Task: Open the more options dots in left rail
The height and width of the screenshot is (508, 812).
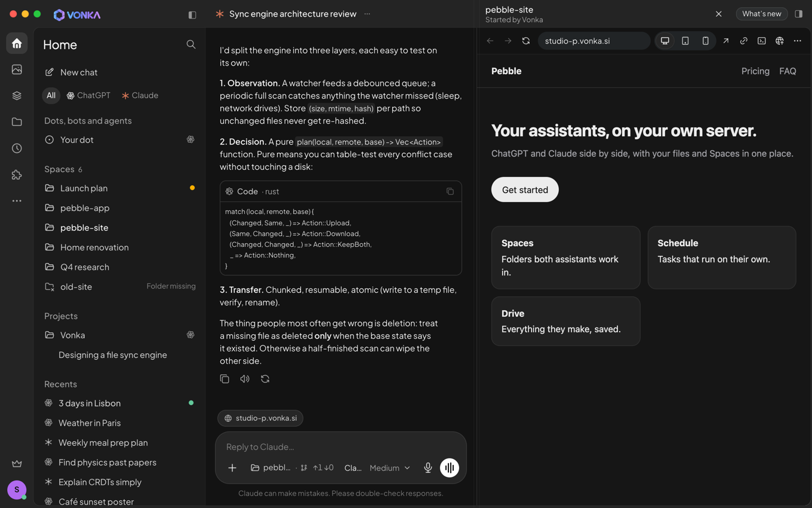Action: (x=17, y=201)
